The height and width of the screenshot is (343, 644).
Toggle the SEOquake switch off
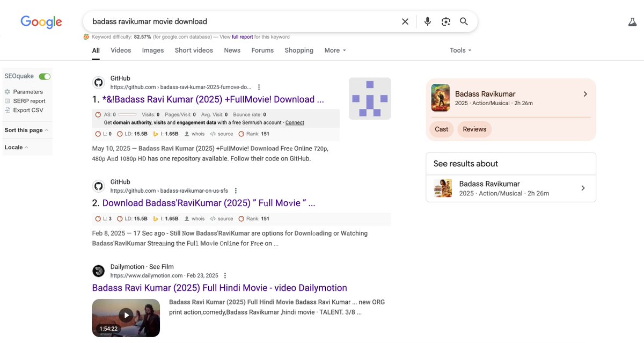click(45, 76)
